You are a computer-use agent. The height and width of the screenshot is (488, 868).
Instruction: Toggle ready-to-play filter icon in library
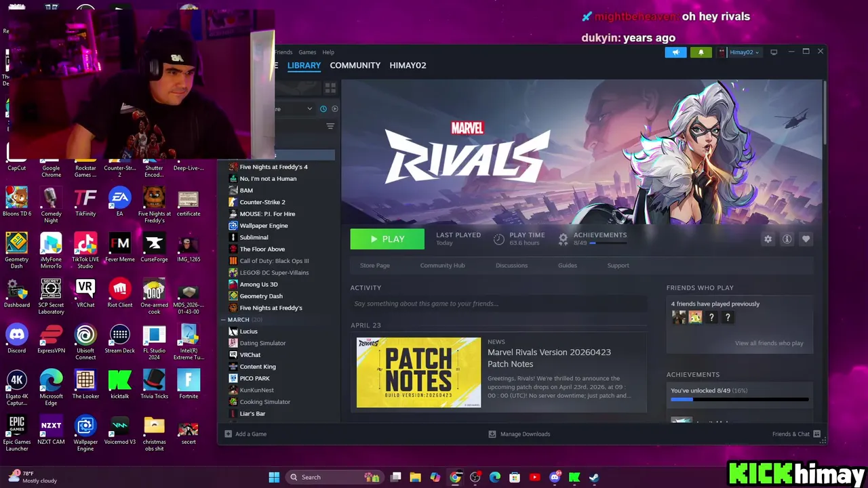(335, 108)
